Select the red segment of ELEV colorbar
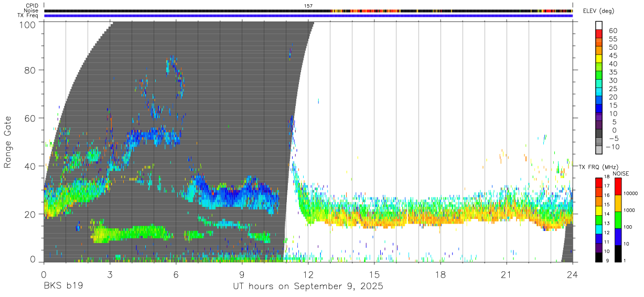The height and width of the screenshot is (297, 644). tap(599, 34)
